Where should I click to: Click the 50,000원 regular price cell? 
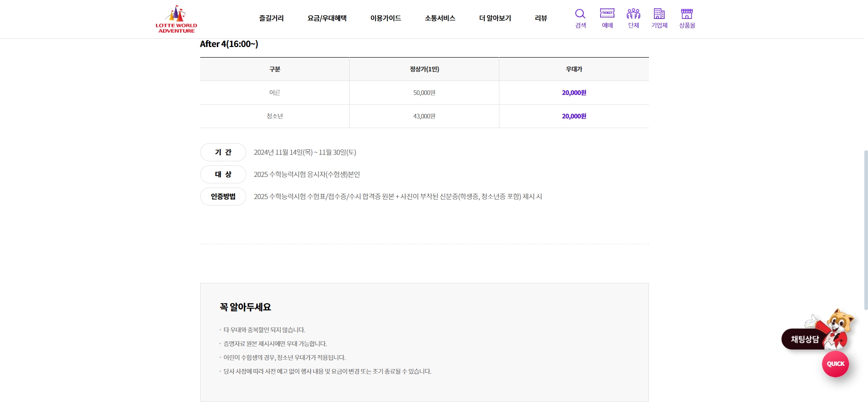[424, 93]
